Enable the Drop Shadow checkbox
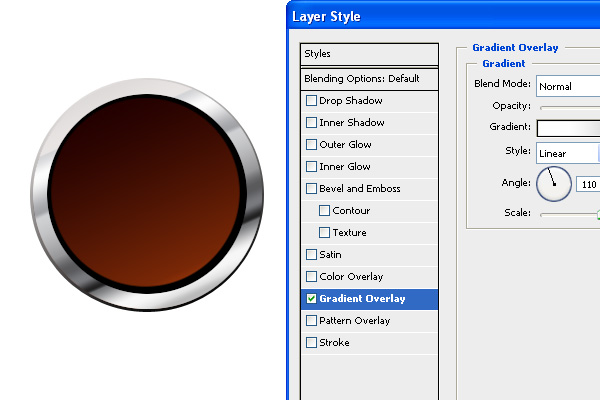The width and height of the screenshot is (600, 400). 312,101
